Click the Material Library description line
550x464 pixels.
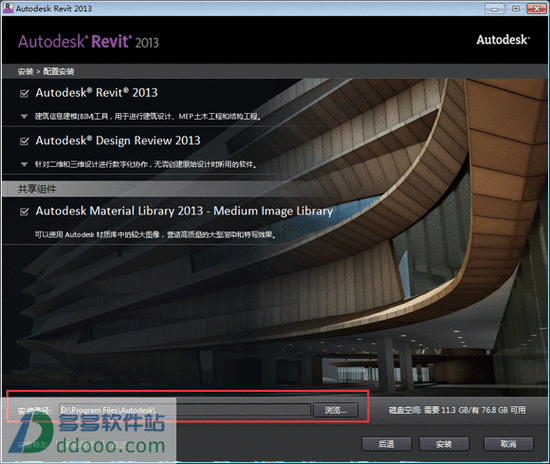[155, 234]
